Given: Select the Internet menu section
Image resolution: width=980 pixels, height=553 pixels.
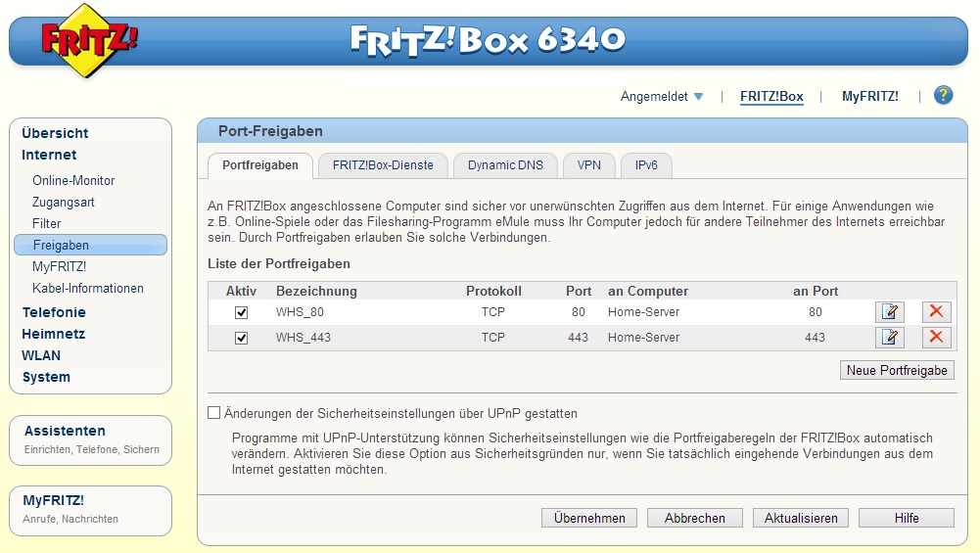Looking at the screenshot, I should [49, 155].
